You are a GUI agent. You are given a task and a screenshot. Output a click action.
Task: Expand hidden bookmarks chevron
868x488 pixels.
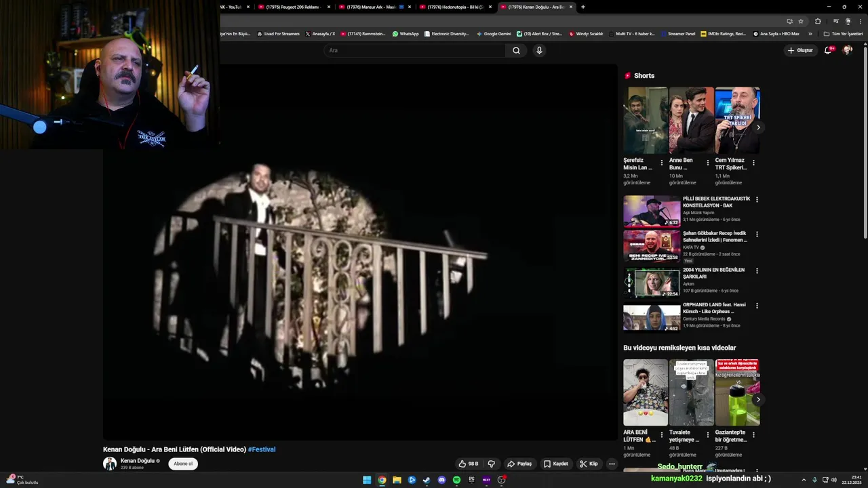tap(810, 34)
